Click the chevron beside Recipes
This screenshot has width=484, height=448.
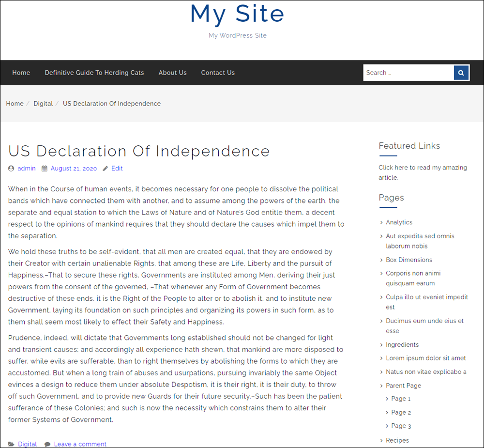[x=381, y=440]
